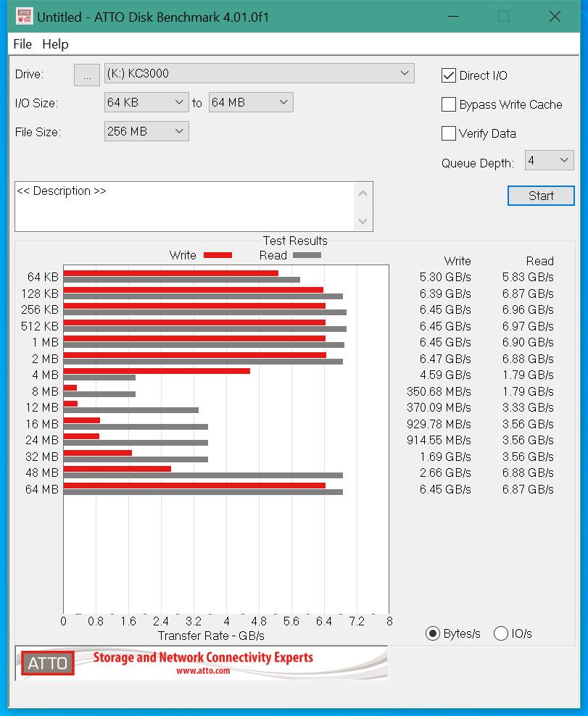Enable Bypass Write Cache checkbox

[x=449, y=104]
